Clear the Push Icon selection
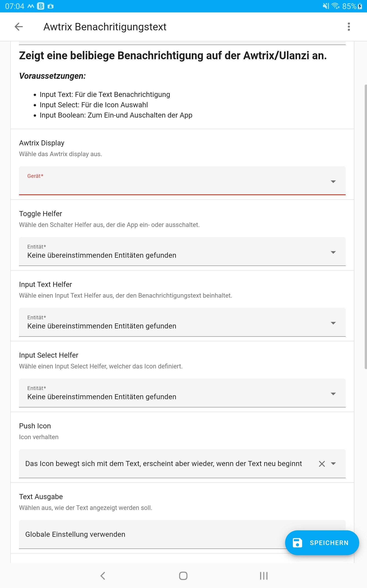This screenshot has width=367, height=588. tap(322, 464)
